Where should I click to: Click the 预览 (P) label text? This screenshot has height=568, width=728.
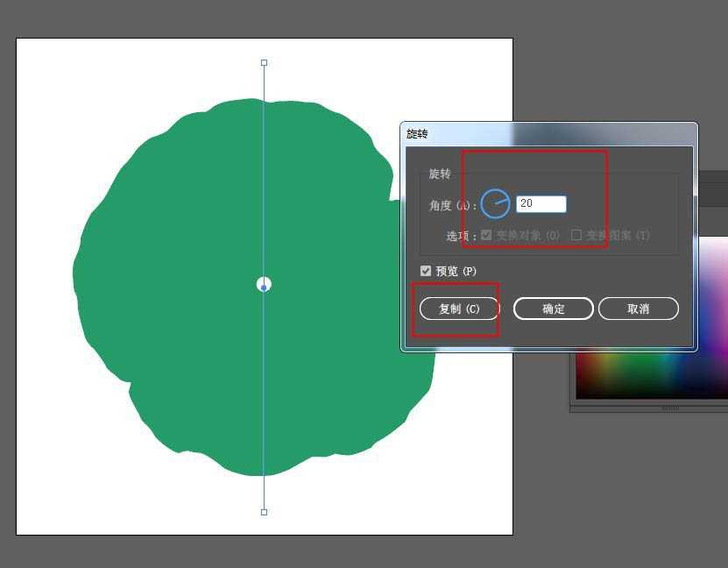pyautogui.click(x=456, y=272)
